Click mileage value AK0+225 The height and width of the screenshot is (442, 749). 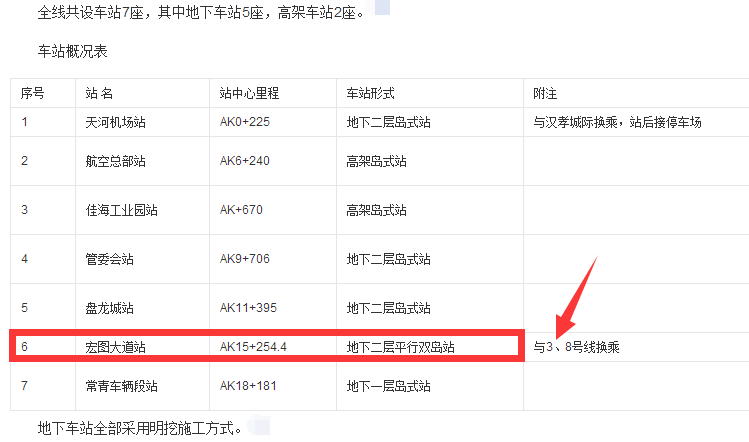point(245,122)
